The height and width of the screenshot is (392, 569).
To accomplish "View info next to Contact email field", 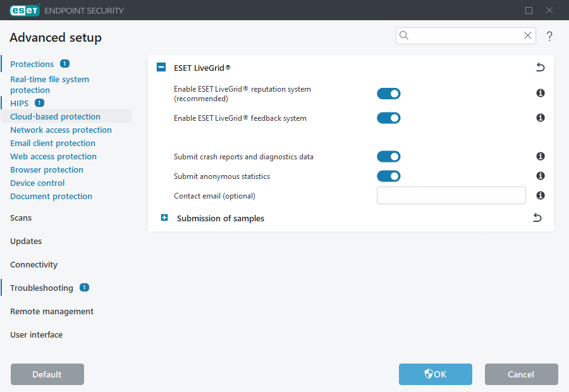I will click(540, 195).
